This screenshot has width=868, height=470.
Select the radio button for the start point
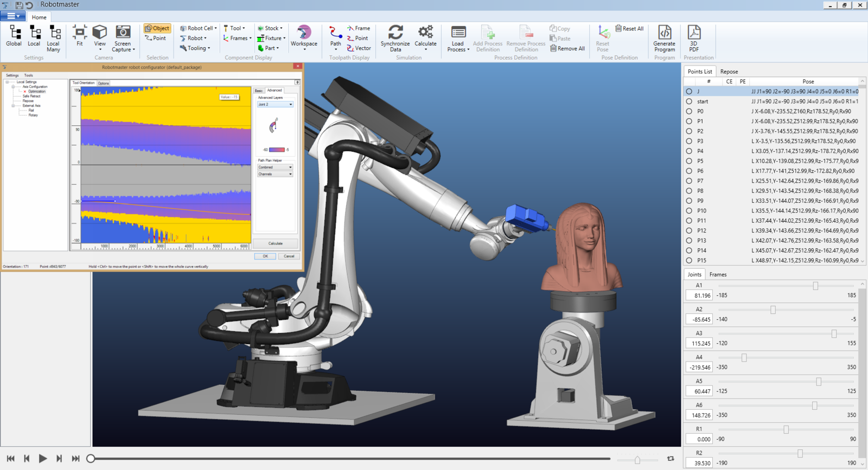click(x=689, y=101)
